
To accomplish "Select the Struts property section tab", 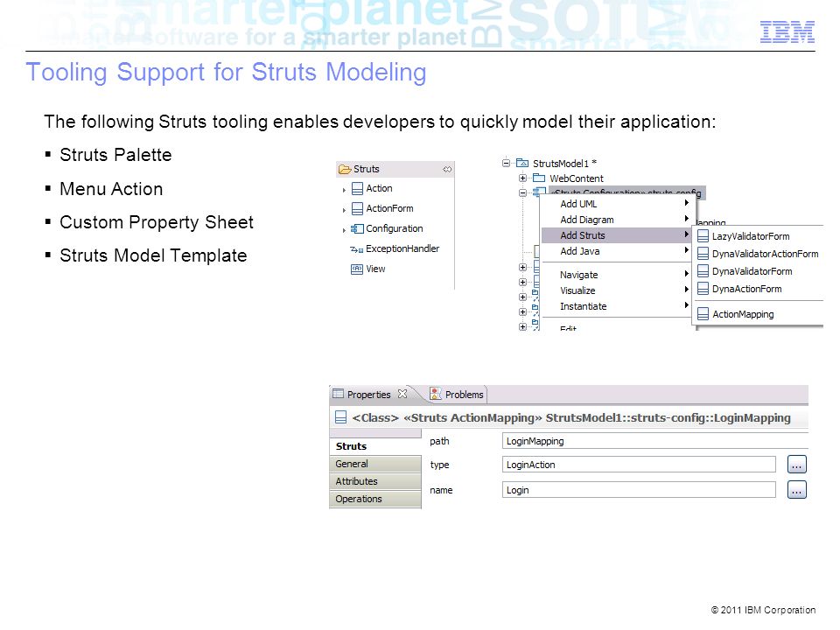I will [375, 446].
